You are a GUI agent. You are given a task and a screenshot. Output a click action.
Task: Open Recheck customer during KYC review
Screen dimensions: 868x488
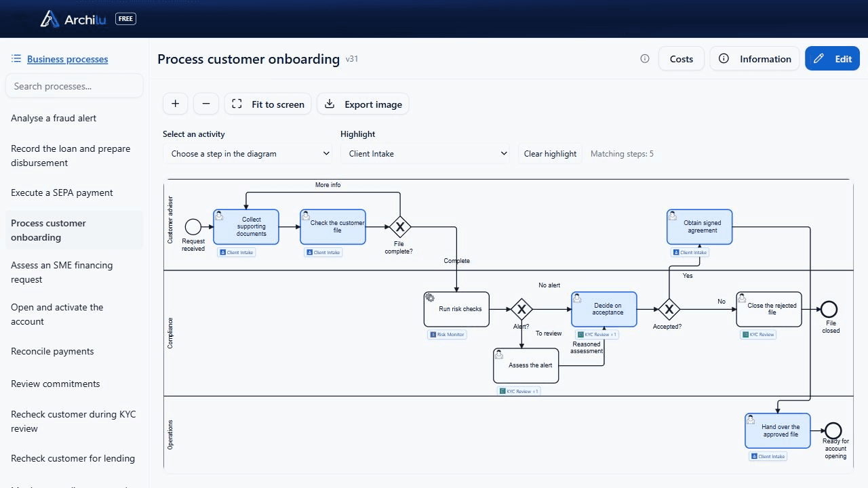(75, 422)
